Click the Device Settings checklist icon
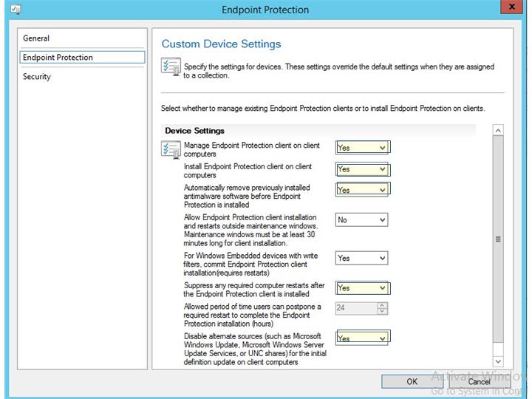The image size is (532, 399). tap(171, 150)
